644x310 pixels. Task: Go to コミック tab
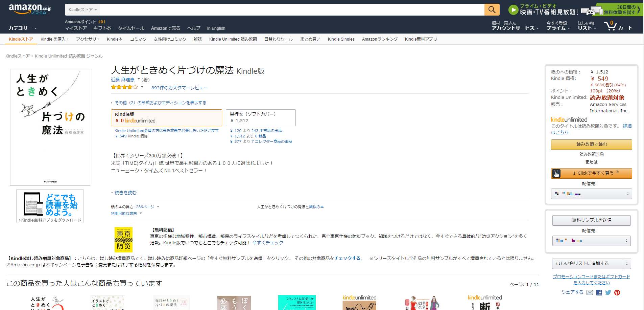pyautogui.click(x=138, y=39)
